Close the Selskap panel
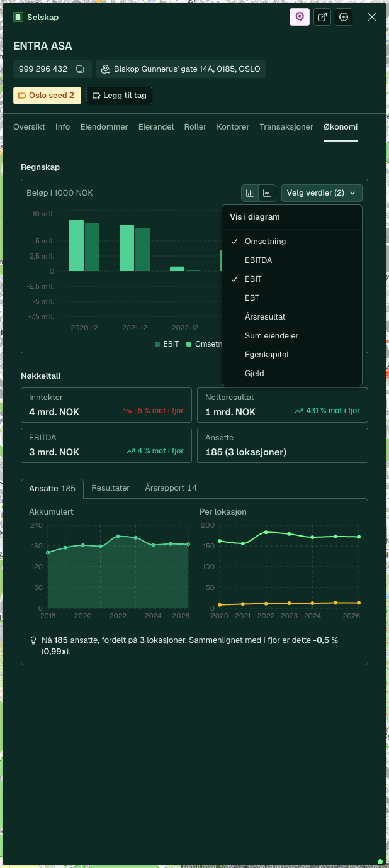Screen dimensions: 389x868 (372, 17)
